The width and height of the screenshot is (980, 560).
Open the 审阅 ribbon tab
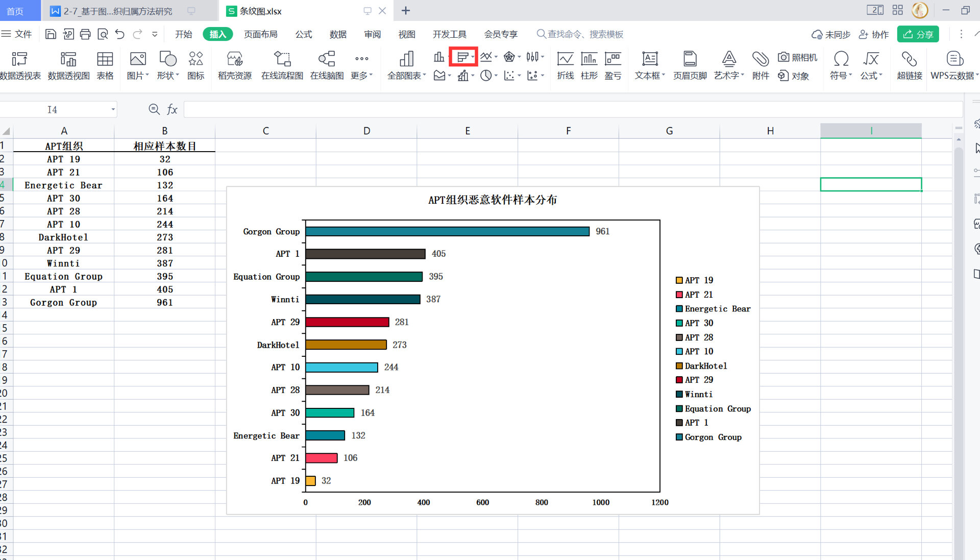(x=372, y=34)
